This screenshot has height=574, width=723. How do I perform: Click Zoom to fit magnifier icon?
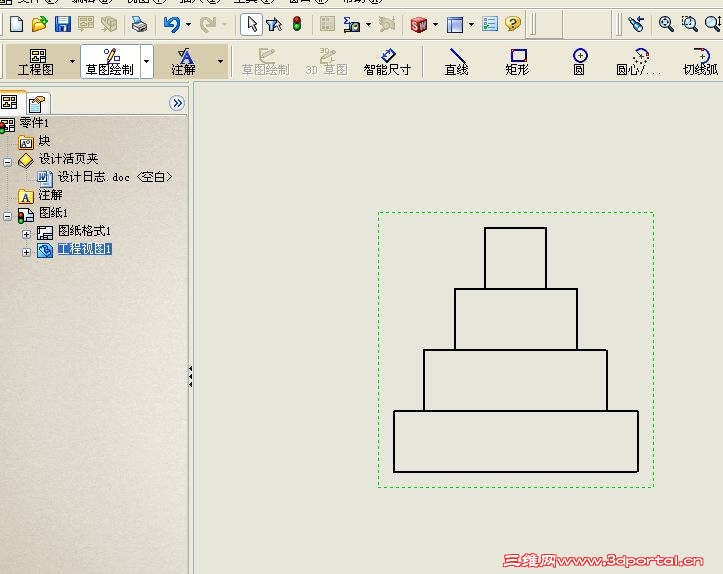pos(666,24)
